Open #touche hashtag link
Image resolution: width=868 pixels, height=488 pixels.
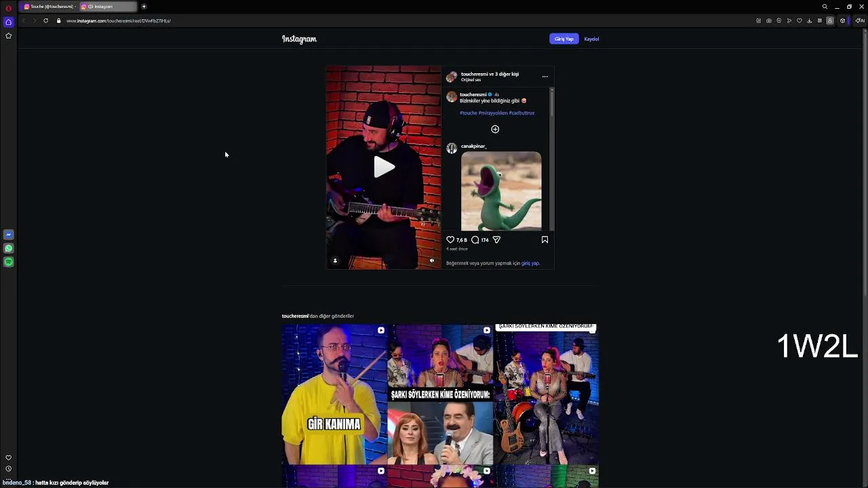tap(468, 113)
